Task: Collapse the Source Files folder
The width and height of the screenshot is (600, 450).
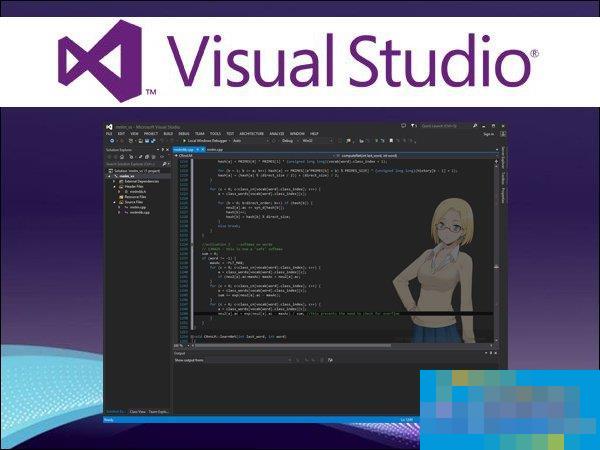Action: click(x=114, y=202)
